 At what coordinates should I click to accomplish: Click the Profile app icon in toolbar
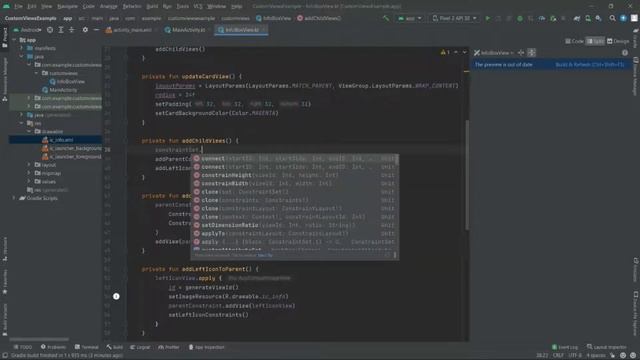click(542, 18)
